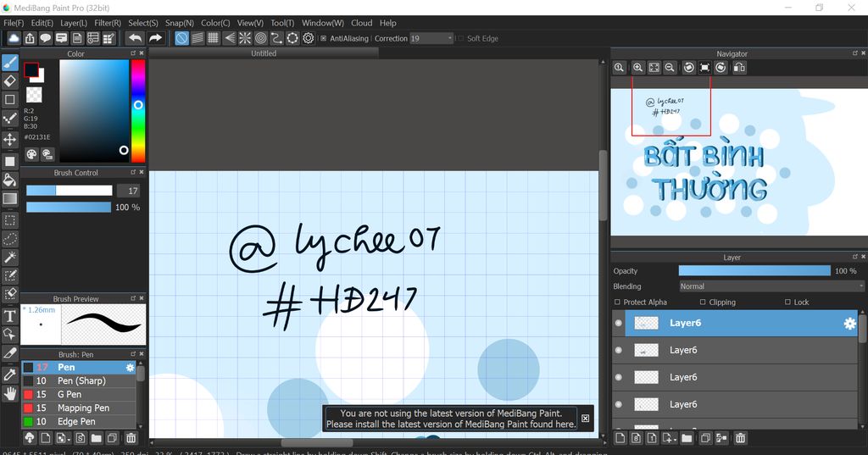Open the Window menu
This screenshot has width=868, height=455.
pyautogui.click(x=323, y=23)
